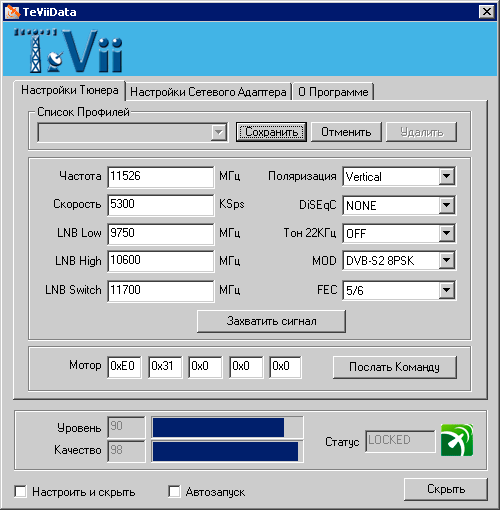Screen dimensions: 500x510
Task: Click Захватить сигнал to lock signal
Action: [271, 321]
